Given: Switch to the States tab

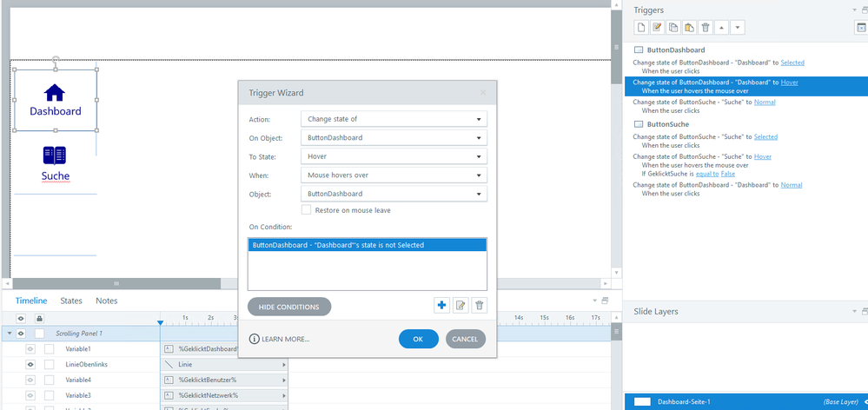Looking at the screenshot, I should point(71,301).
